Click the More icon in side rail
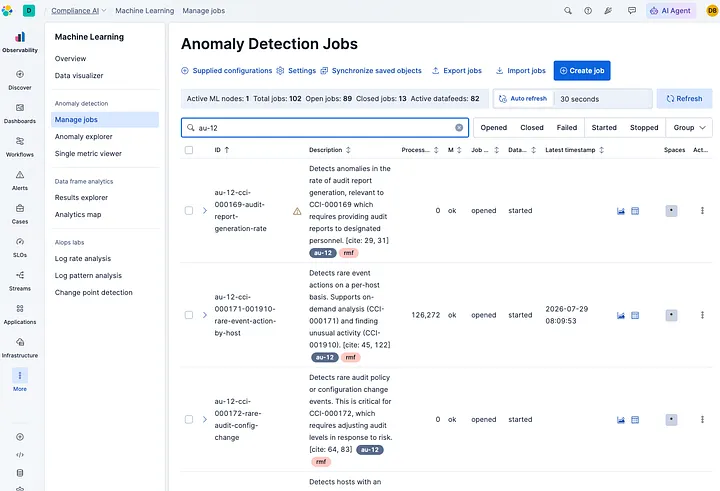This screenshot has height=491, width=720. tap(20, 375)
